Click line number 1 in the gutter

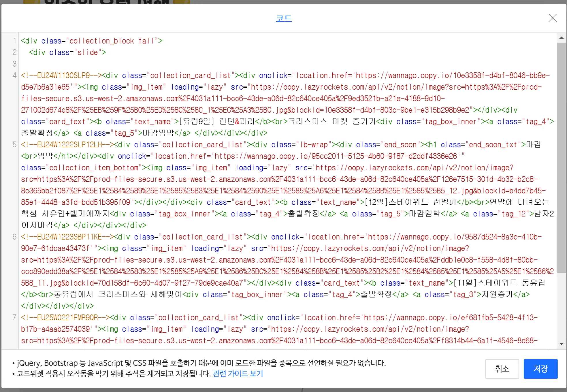coord(14,41)
